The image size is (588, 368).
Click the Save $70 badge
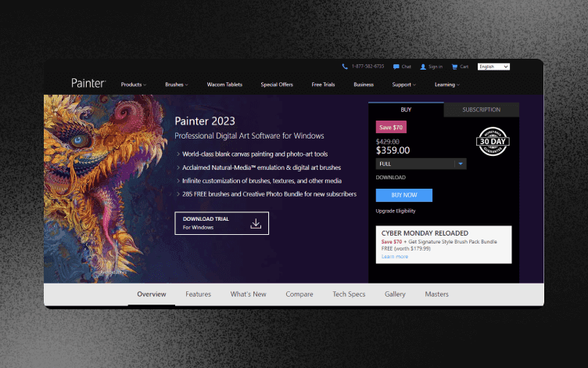[391, 128]
